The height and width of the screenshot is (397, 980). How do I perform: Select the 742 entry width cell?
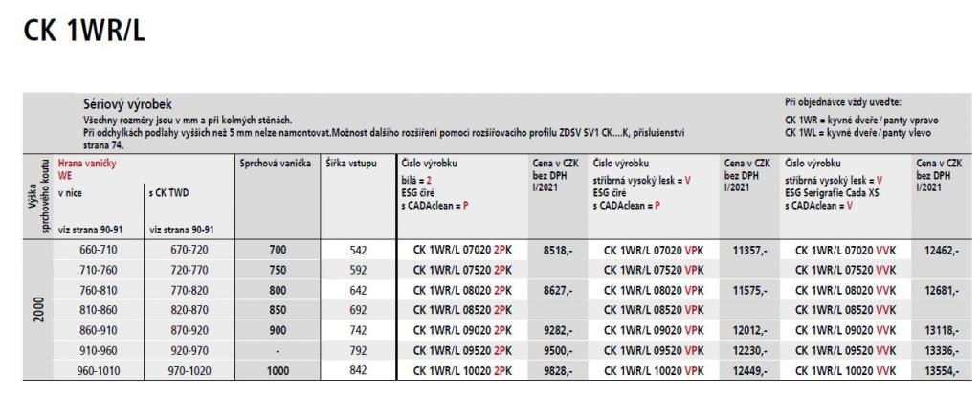click(358, 329)
